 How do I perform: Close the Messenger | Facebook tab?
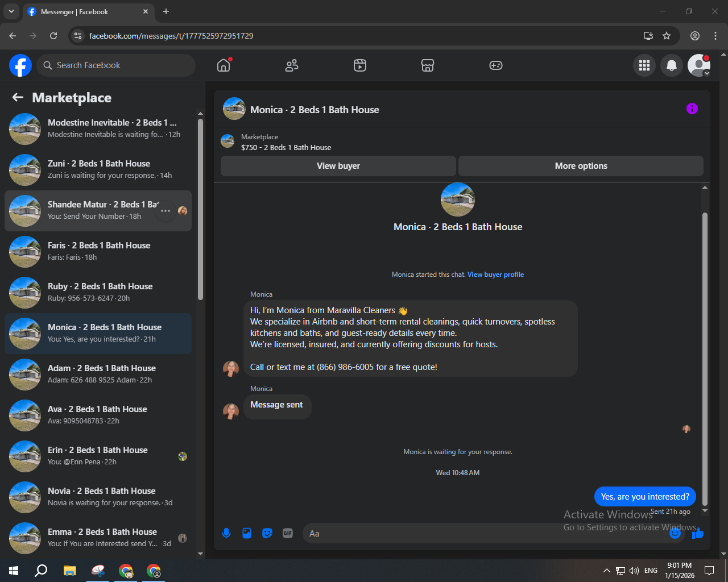pos(146,11)
